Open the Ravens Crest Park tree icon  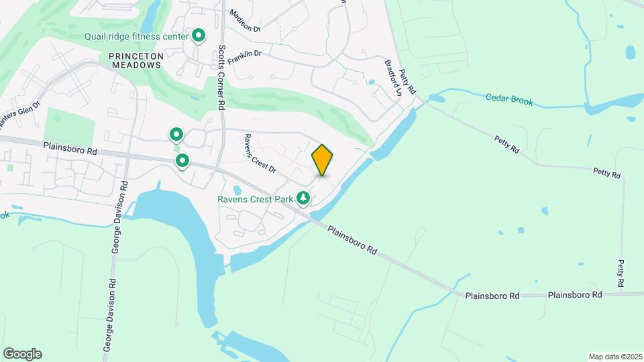point(303,198)
